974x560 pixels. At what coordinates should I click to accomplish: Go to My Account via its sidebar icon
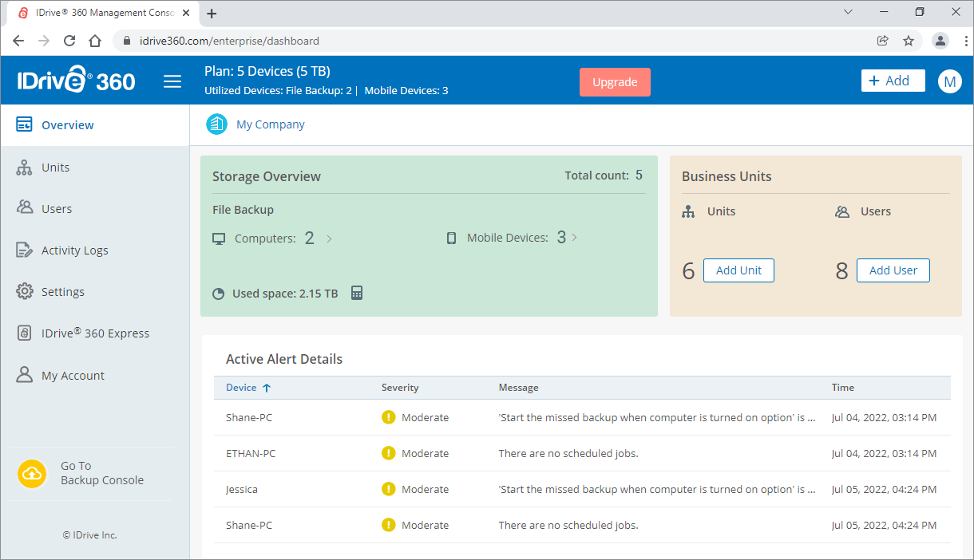click(24, 375)
